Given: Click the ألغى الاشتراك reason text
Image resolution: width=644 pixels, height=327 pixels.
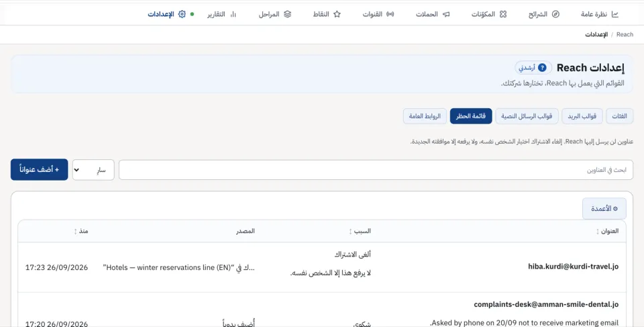Looking at the screenshot, I should 353,254.
